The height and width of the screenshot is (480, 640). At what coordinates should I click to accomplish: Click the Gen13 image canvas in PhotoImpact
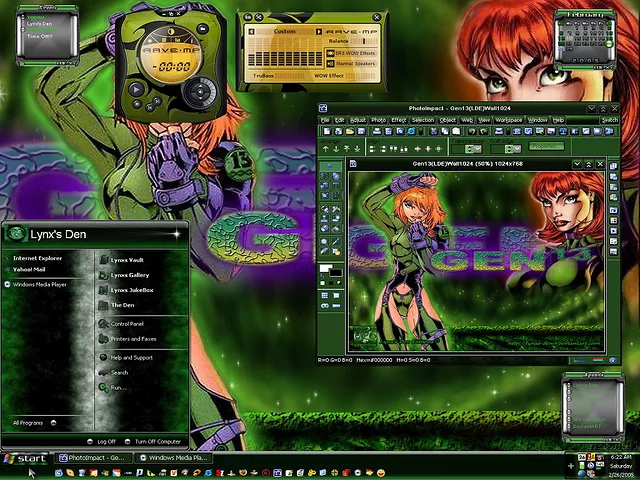476,261
